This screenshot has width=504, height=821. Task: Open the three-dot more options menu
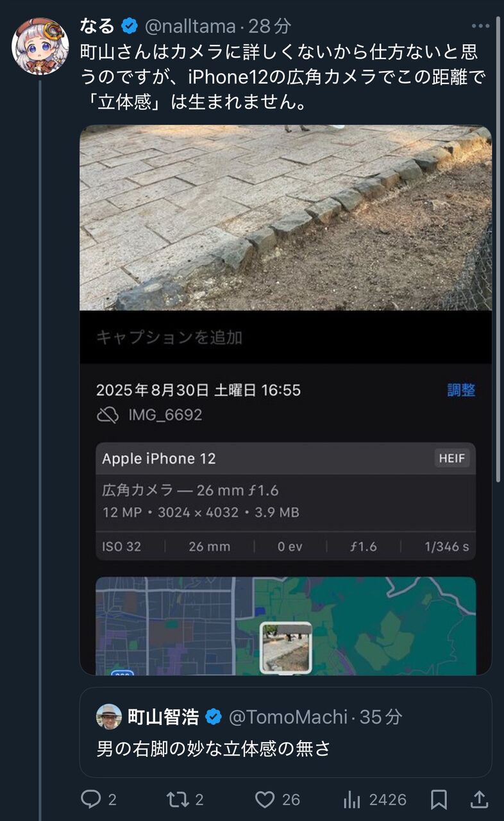pos(480,26)
